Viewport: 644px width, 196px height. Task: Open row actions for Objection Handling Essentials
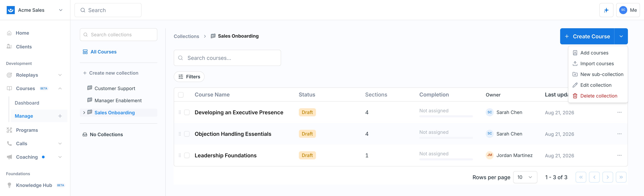coord(619,134)
